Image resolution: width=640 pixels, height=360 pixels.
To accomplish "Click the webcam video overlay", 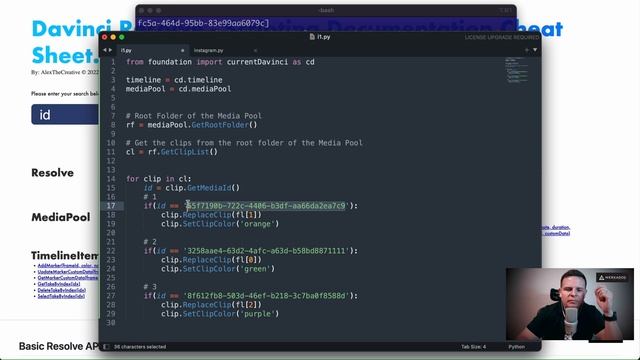I will tap(570, 304).
